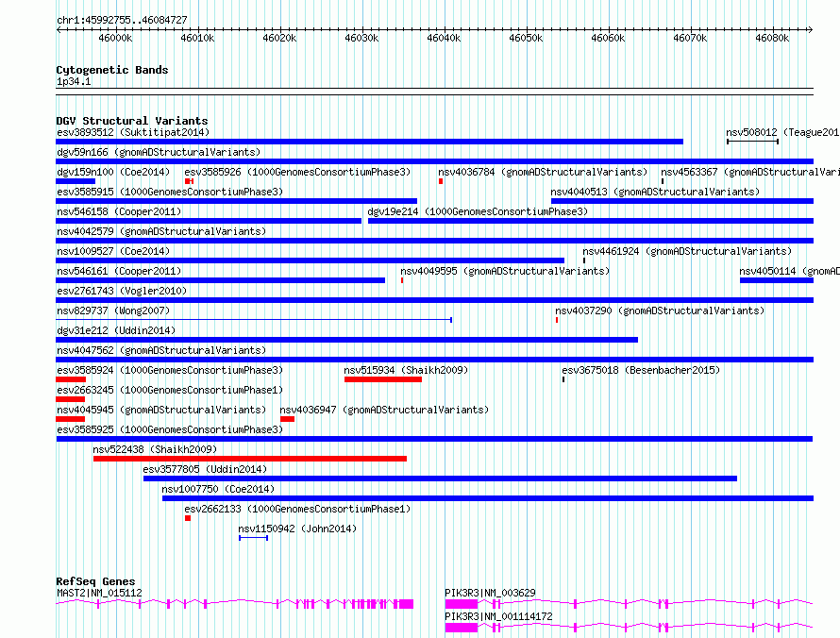
Task: Click nsv829737 (Wong2007) thin line variant
Action: point(254,320)
